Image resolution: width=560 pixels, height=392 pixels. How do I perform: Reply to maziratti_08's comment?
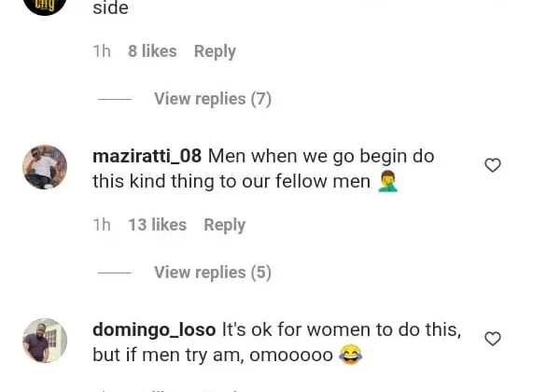click(x=224, y=225)
